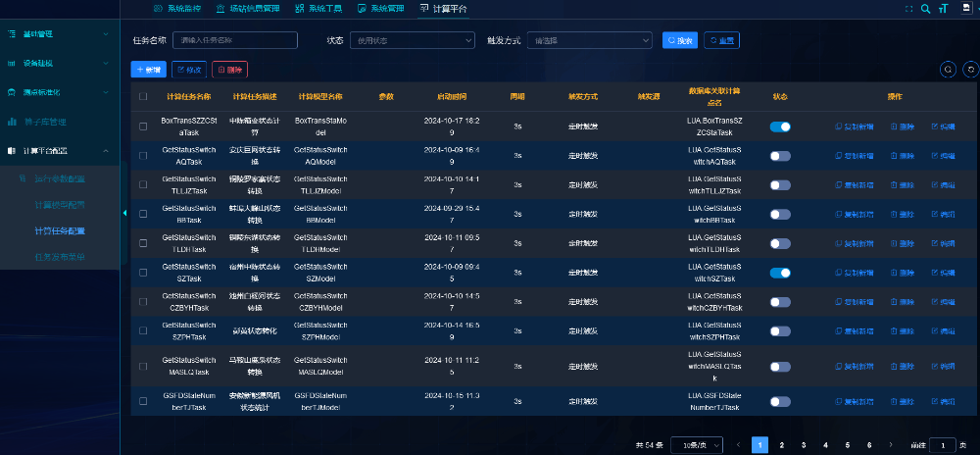This screenshot has width=980, height=455.
Task: Click the blue 新增 add button
Action: pos(148,70)
